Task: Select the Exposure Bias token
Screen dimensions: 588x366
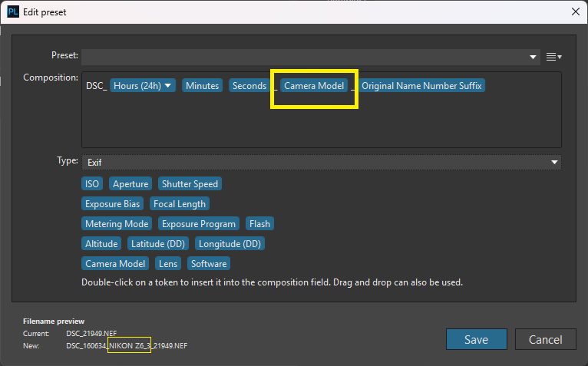Action: [113, 203]
